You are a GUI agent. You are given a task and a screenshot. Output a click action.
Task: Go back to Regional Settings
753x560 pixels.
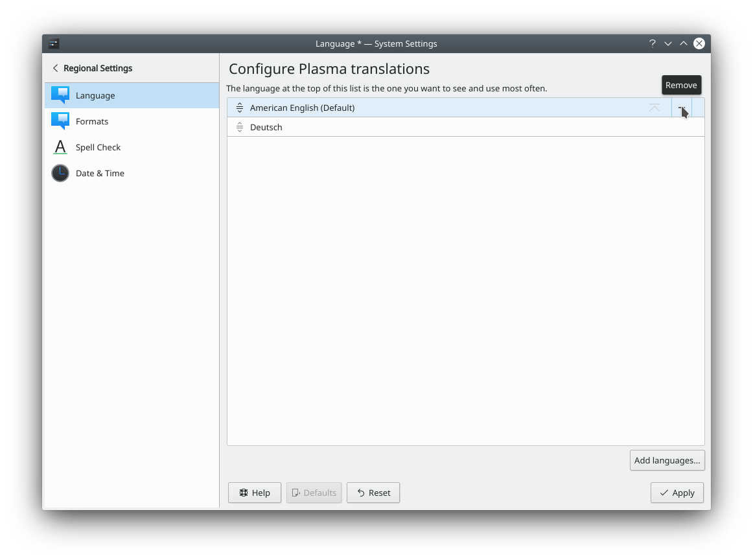click(55, 68)
